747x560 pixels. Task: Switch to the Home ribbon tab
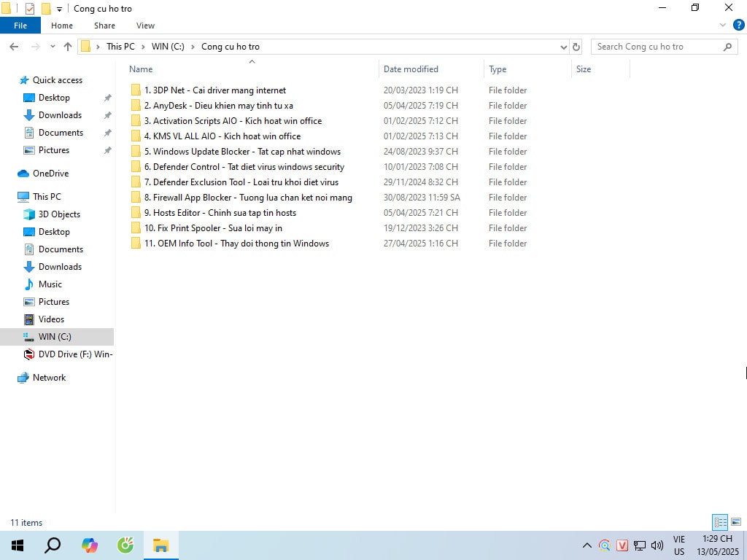(62, 26)
